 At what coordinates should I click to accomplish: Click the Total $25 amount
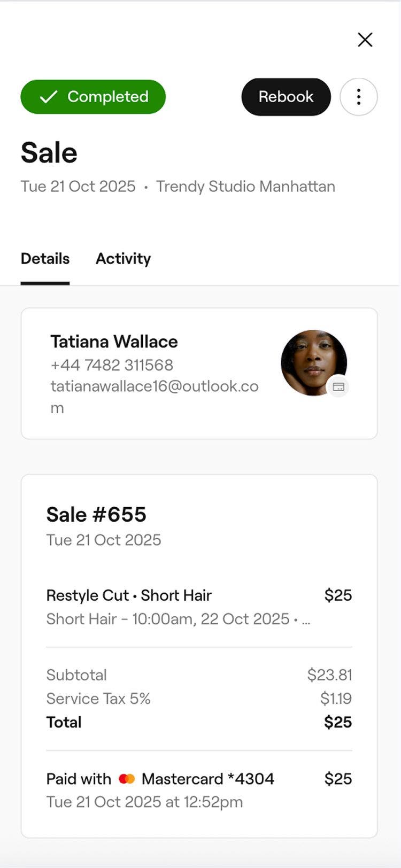[338, 722]
